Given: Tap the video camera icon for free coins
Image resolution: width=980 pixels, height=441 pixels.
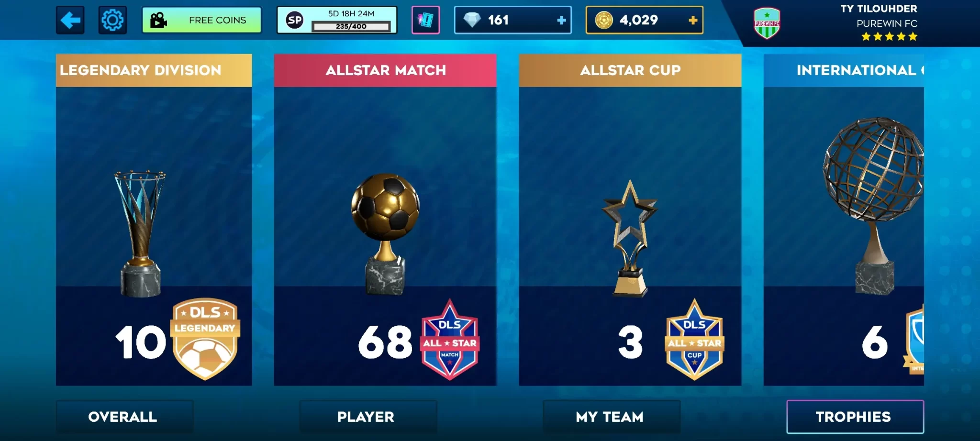Looking at the screenshot, I should point(158,20).
